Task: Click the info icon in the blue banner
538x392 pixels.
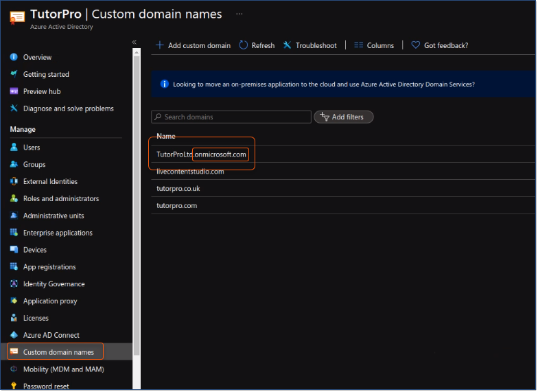Action: (165, 84)
